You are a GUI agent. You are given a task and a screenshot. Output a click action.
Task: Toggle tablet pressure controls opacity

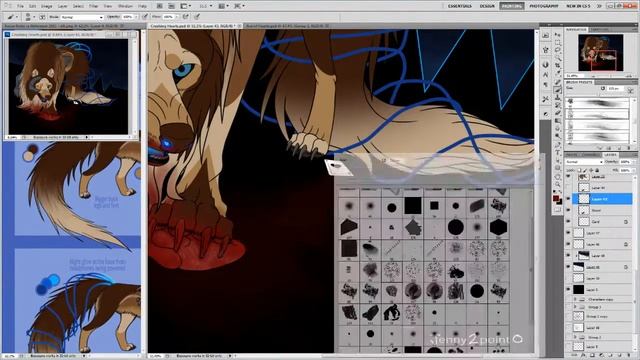point(145,17)
